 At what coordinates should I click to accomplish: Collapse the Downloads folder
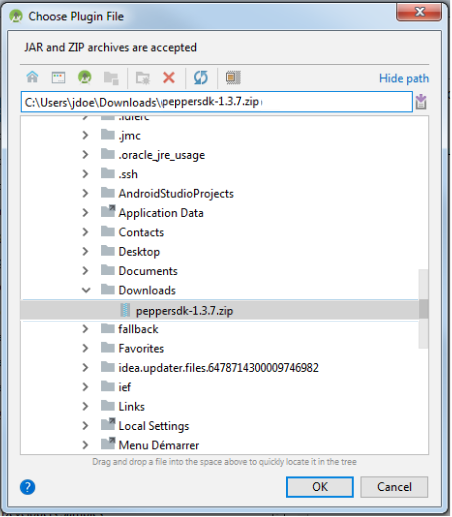point(86,290)
